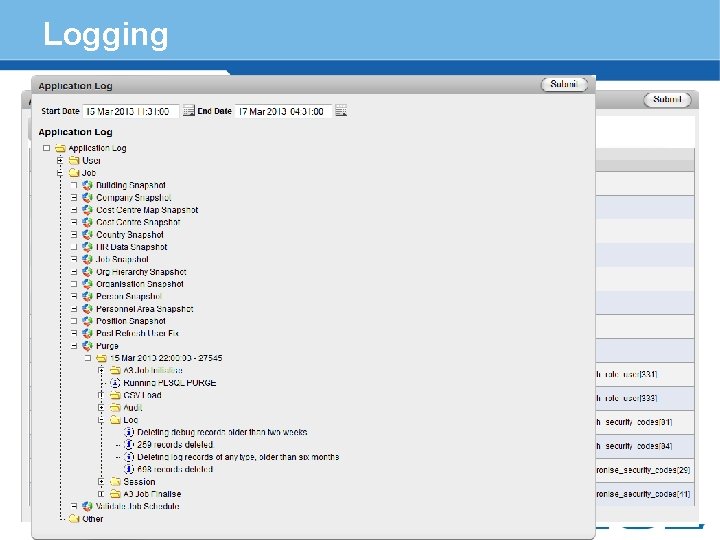720x540 pixels.
Task: Click the Country Snapshot job icon
Action: click(87, 235)
